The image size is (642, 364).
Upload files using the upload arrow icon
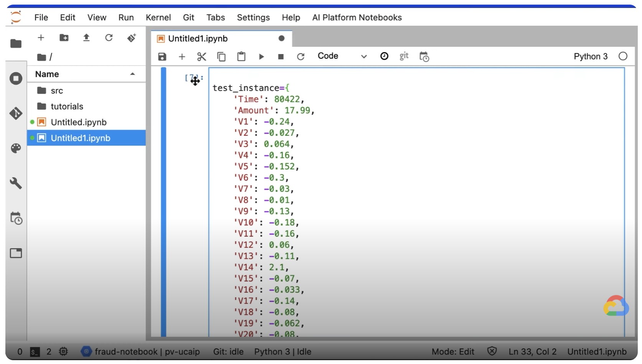coord(86,38)
